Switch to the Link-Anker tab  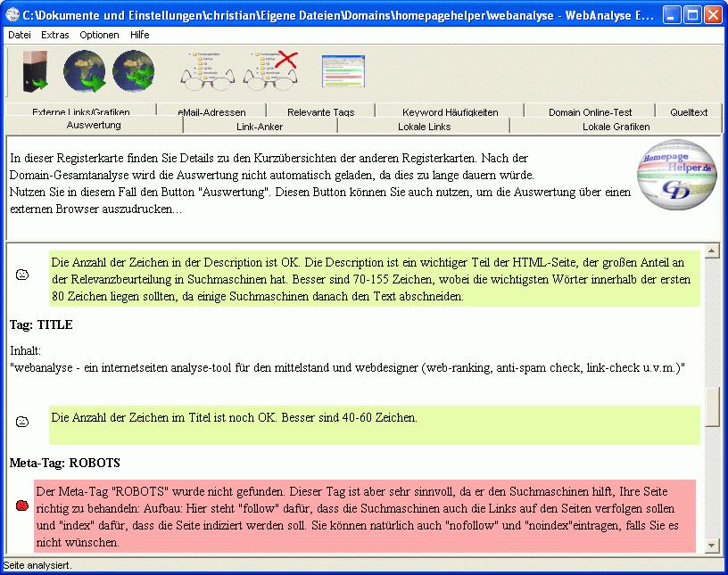click(261, 127)
